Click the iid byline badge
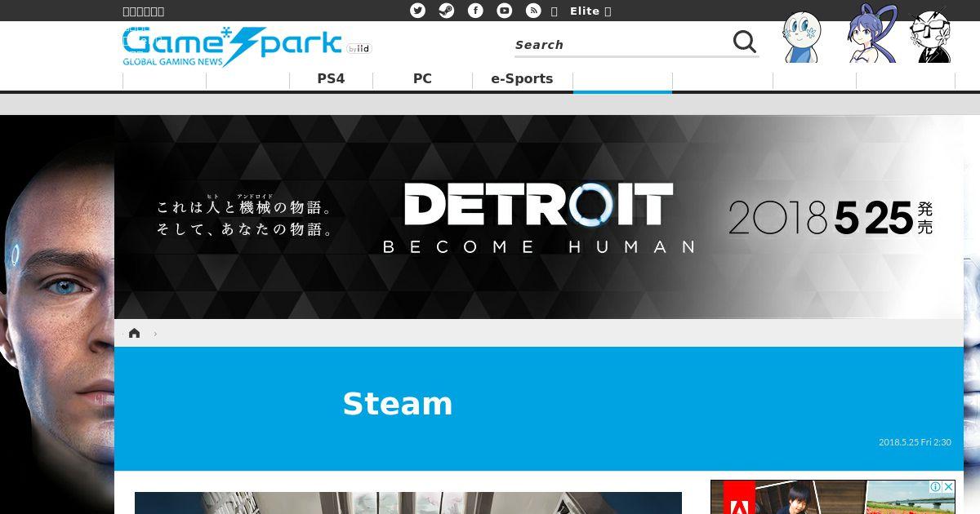The image size is (980, 514). (359, 49)
